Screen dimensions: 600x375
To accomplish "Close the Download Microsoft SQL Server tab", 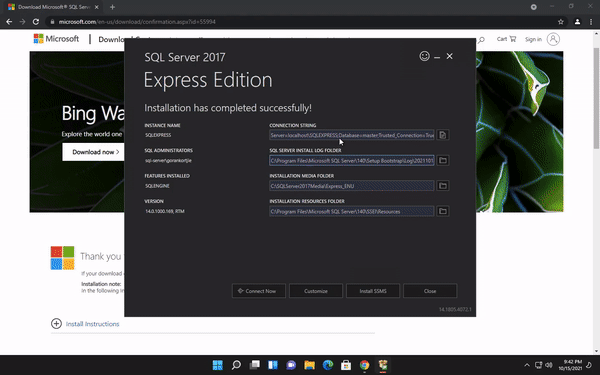I will [x=96, y=7].
